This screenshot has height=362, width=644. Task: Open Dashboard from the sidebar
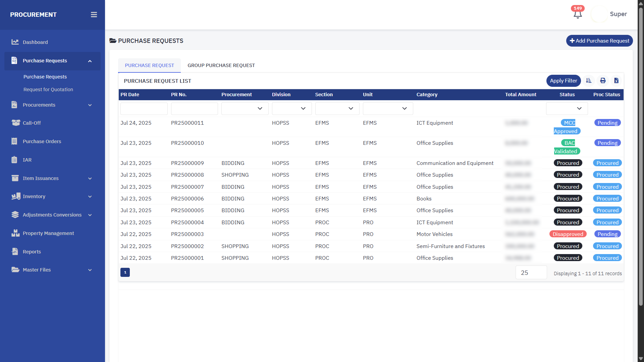(x=35, y=42)
